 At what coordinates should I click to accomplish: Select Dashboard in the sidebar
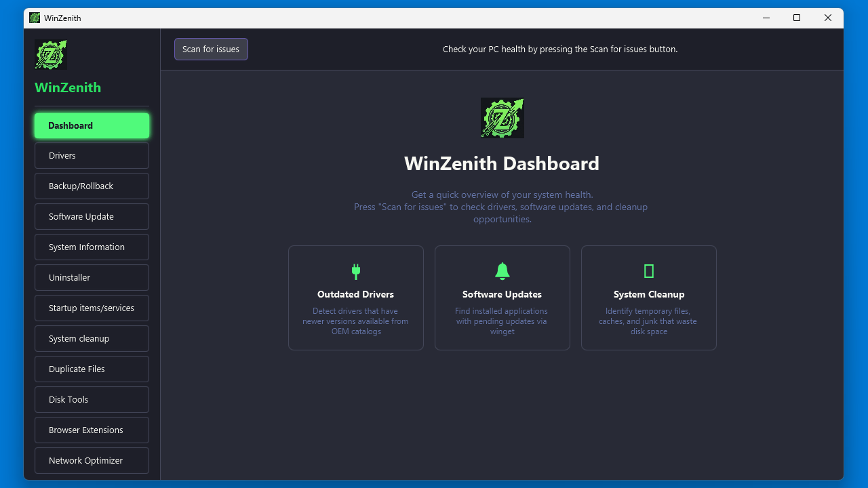coord(92,125)
